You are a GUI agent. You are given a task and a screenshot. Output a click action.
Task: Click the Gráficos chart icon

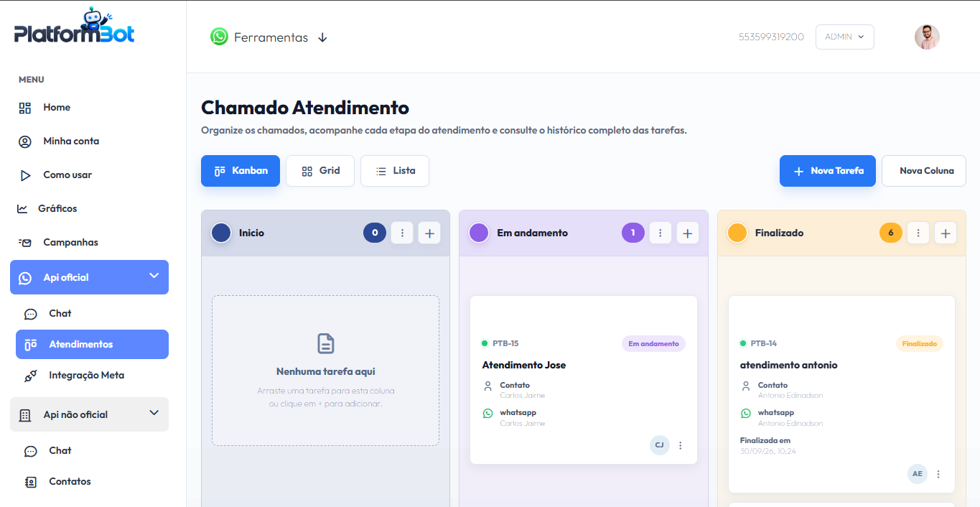[22, 209]
